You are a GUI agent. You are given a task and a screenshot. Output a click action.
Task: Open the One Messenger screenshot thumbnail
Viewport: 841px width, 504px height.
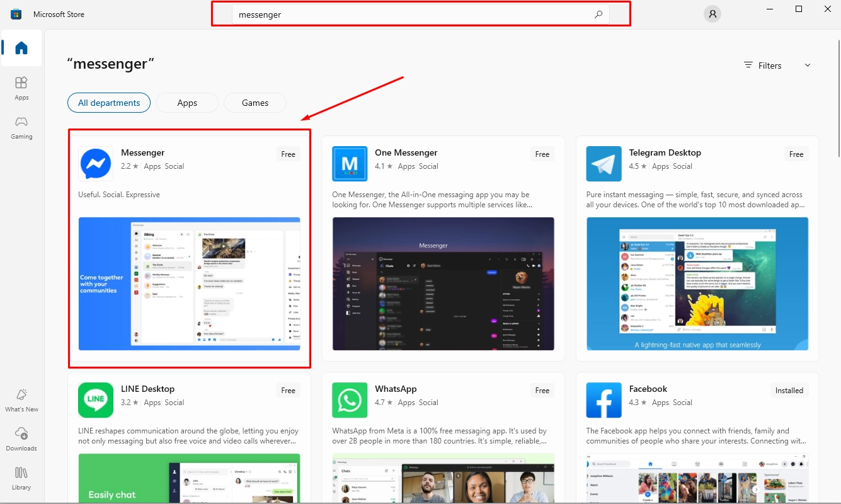point(443,283)
